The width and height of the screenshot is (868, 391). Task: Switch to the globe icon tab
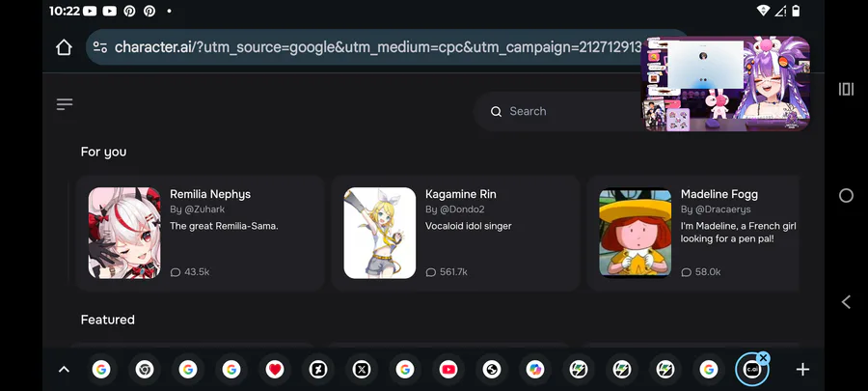pos(492,370)
